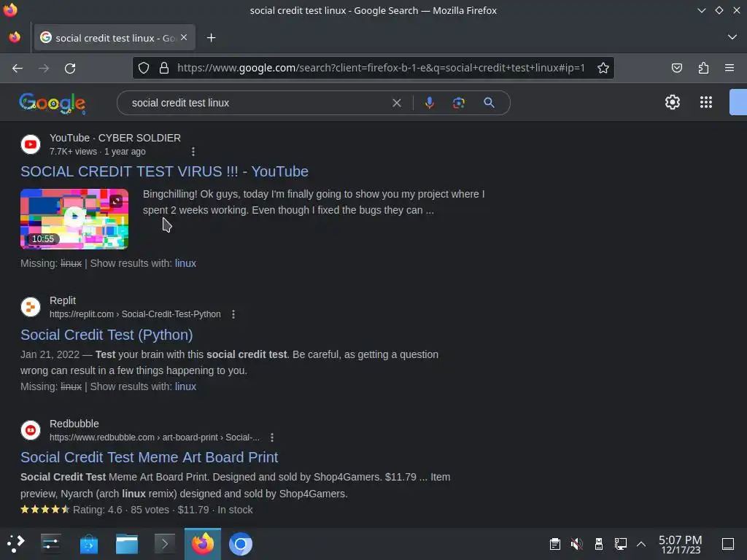Close the social credit test linux tab
747x560 pixels.
coord(184,37)
